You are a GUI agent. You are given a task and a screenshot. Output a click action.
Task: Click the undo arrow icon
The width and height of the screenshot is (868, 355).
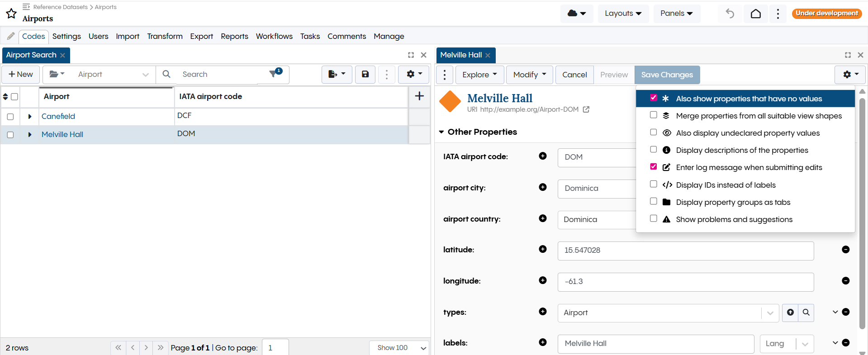point(730,14)
